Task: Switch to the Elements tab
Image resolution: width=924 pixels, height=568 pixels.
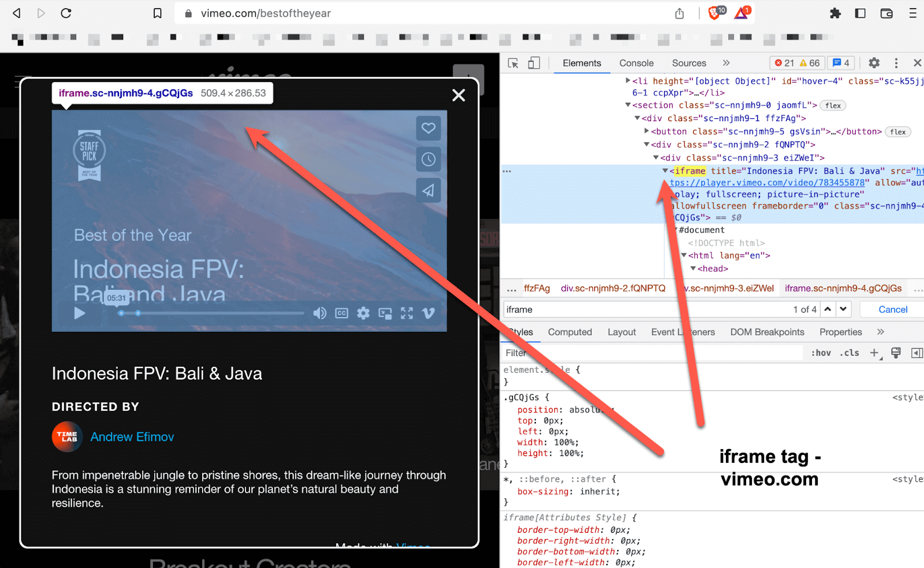Action: click(x=582, y=63)
